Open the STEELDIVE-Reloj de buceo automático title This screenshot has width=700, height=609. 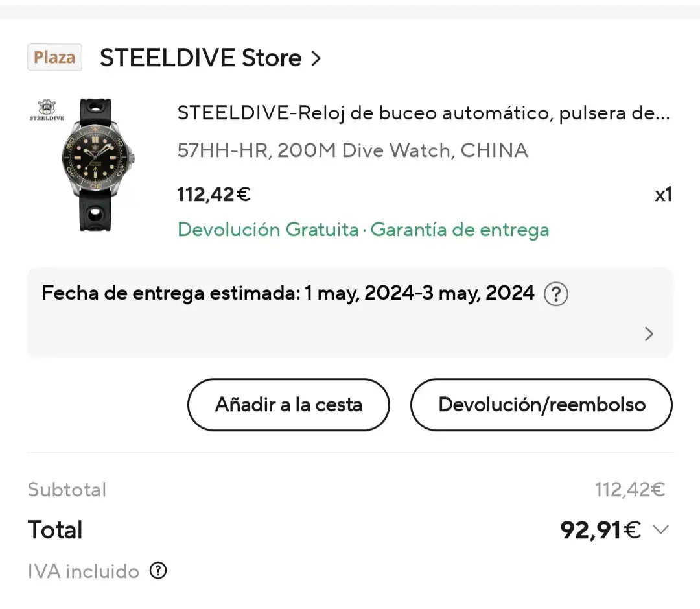click(x=423, y=113)
